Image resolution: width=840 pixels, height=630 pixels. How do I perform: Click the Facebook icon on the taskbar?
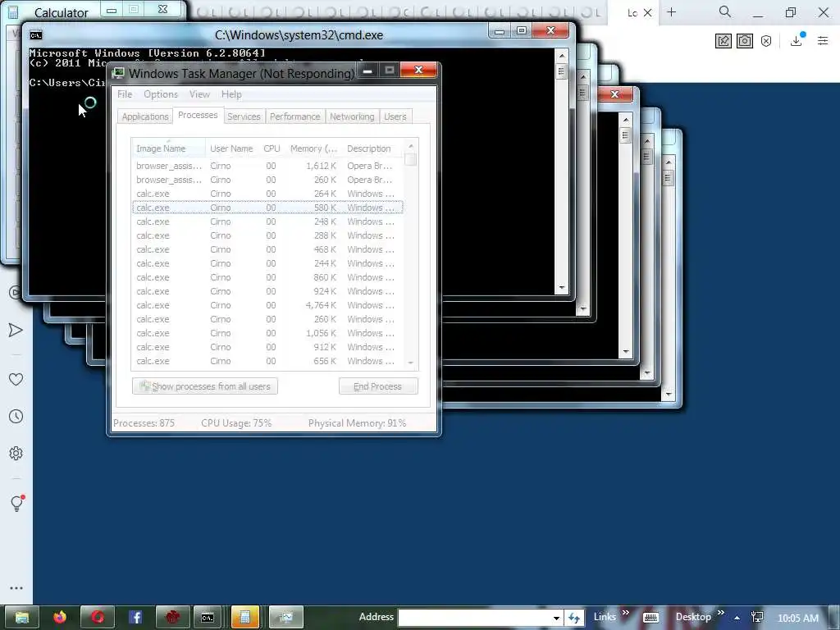coord(135,617)
